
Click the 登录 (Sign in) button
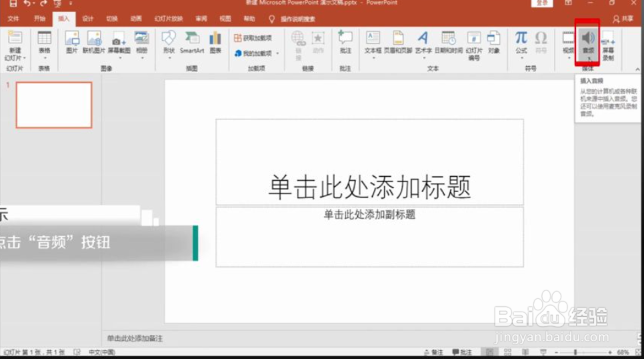pyautogui.click(x=542, y=3)
